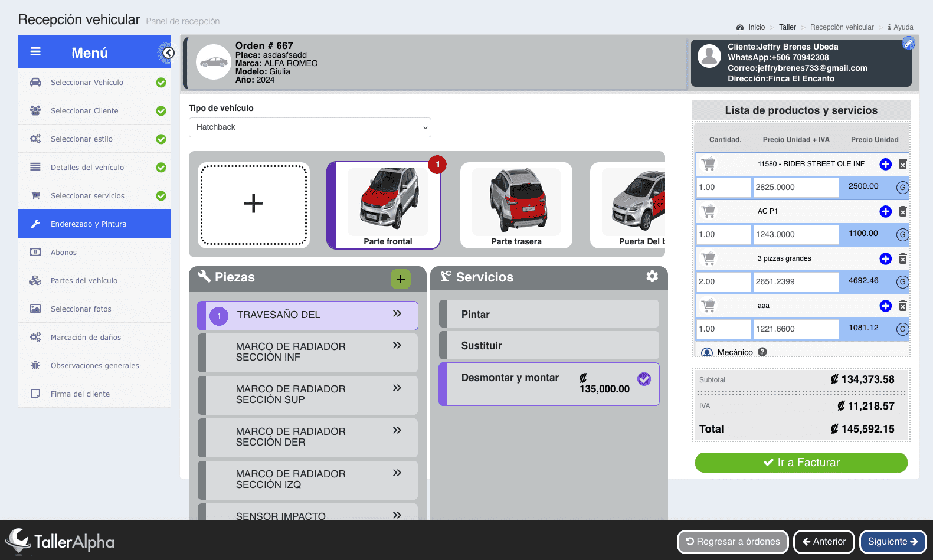Click blue plus icon for AC P1

[885, 211]
